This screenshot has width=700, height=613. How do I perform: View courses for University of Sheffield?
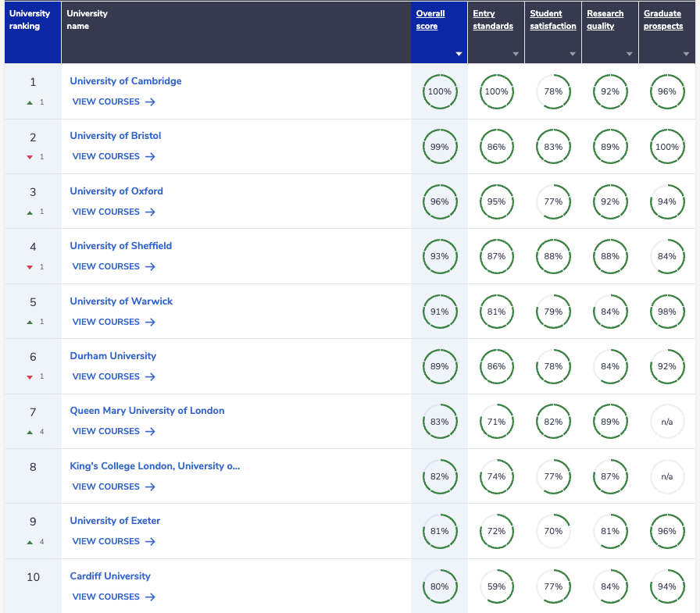[113, 266]
